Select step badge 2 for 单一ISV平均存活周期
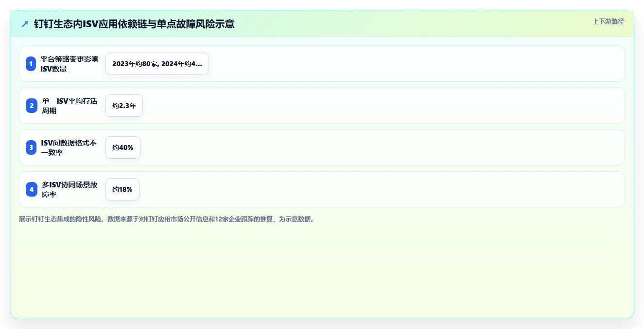This screenshot has height=329, width=644. 31,106
